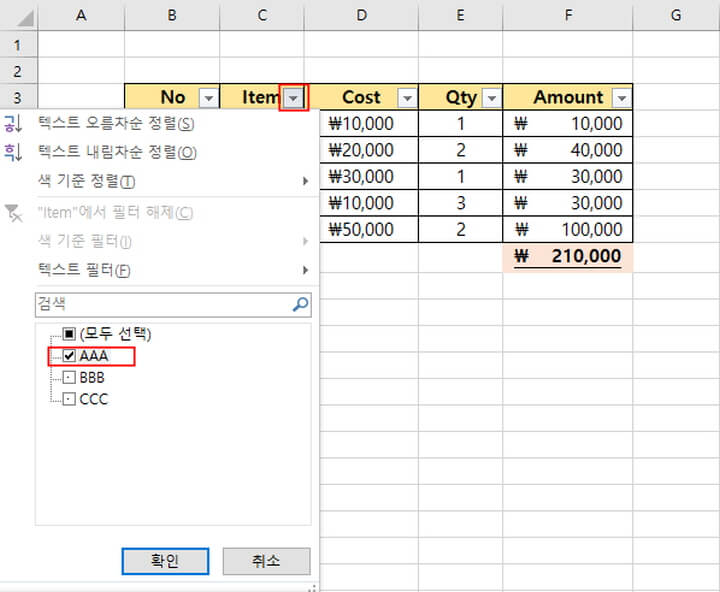This screenshot has width=720, height=592.
Task: Click Amount cell showing 10,000
Action: click(568, 124)
